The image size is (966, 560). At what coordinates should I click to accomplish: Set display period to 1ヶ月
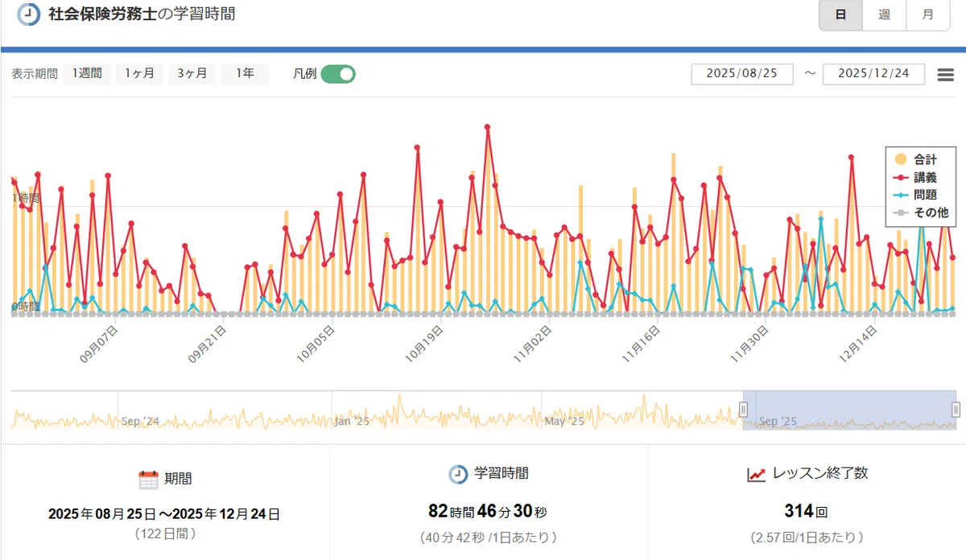point(139,74)
